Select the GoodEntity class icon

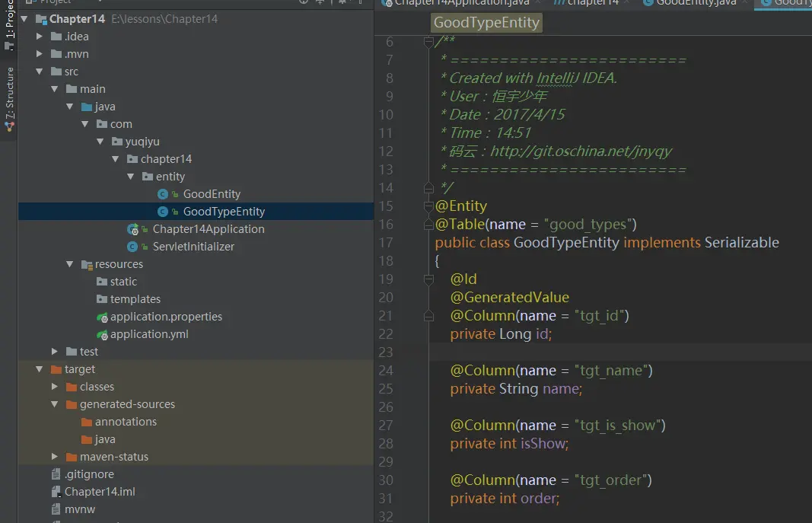coord(163,194)
